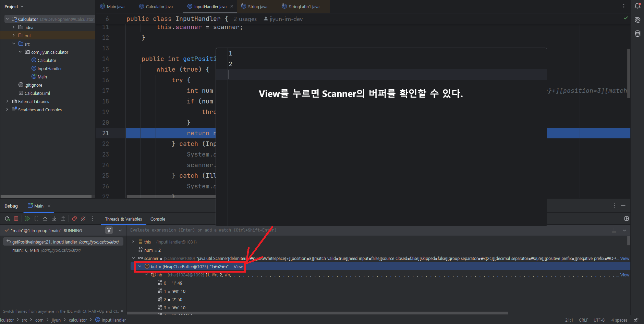View all breakpoints

(74, 219)
